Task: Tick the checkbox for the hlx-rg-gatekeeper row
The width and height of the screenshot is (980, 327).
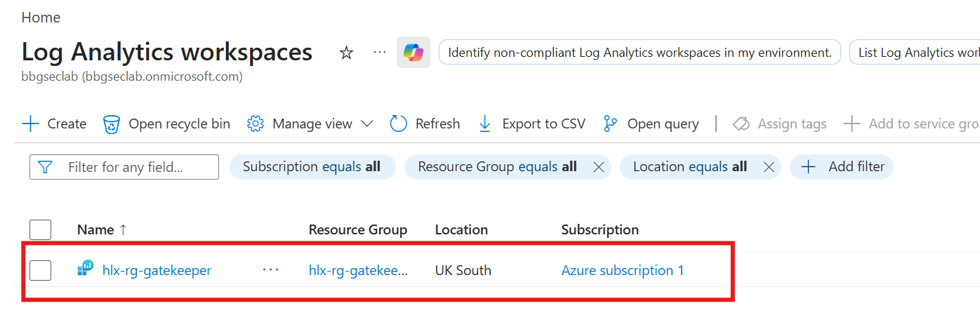Action: click(41, 270)
